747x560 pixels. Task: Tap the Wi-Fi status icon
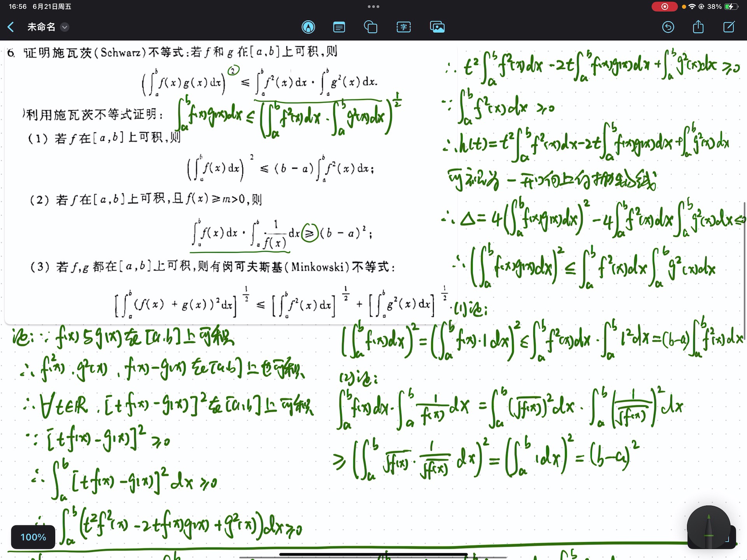pyautogui.click(x=692, y=7)
